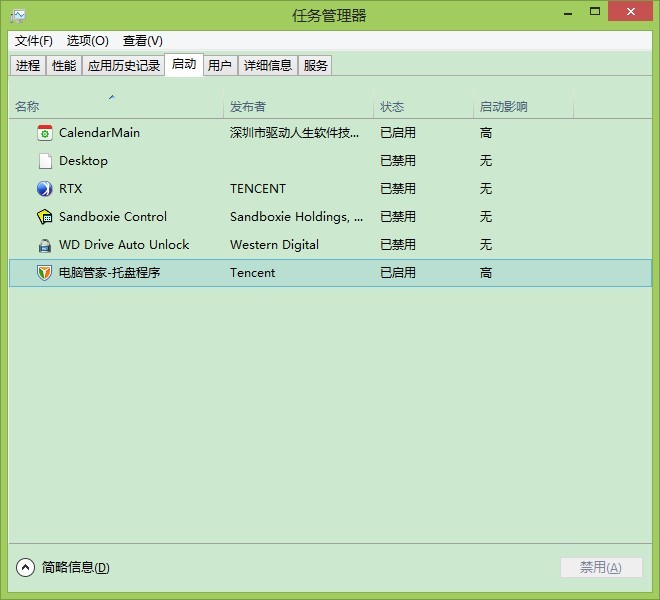Open the 应用历史记录 tab
Image resolution: width=660 pixels, height=600 pixels.
click(124, 66)
